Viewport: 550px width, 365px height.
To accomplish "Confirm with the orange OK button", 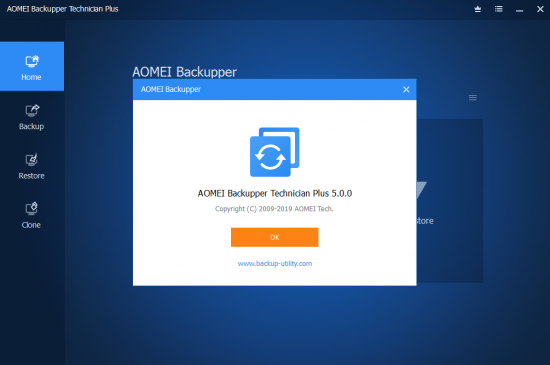I will 274,237.
